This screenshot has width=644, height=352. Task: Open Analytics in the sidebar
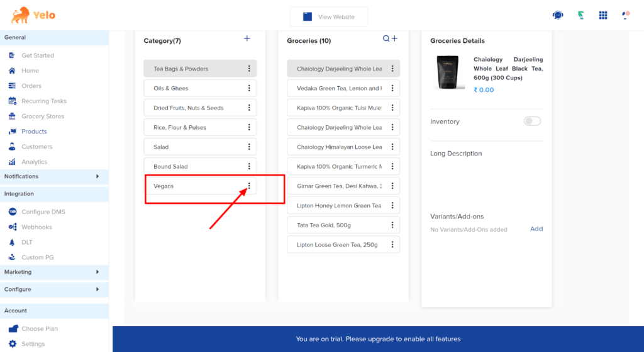(x=34, y=162)
